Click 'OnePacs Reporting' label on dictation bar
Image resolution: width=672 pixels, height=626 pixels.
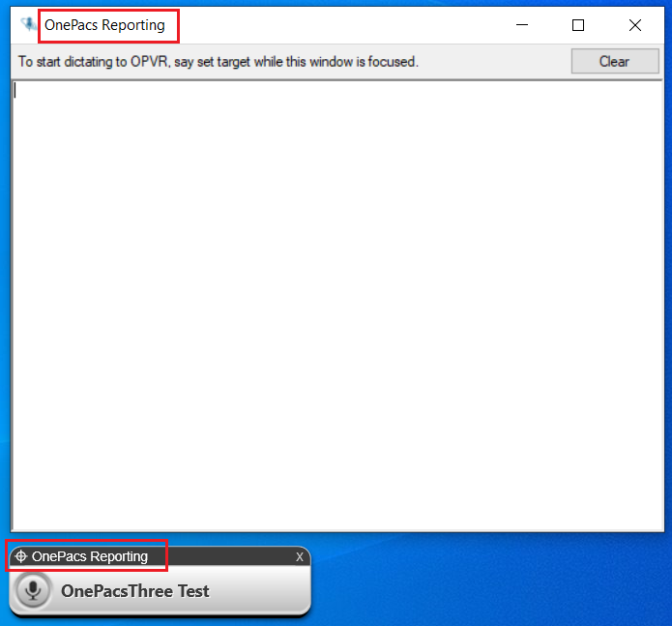[90, 556]
